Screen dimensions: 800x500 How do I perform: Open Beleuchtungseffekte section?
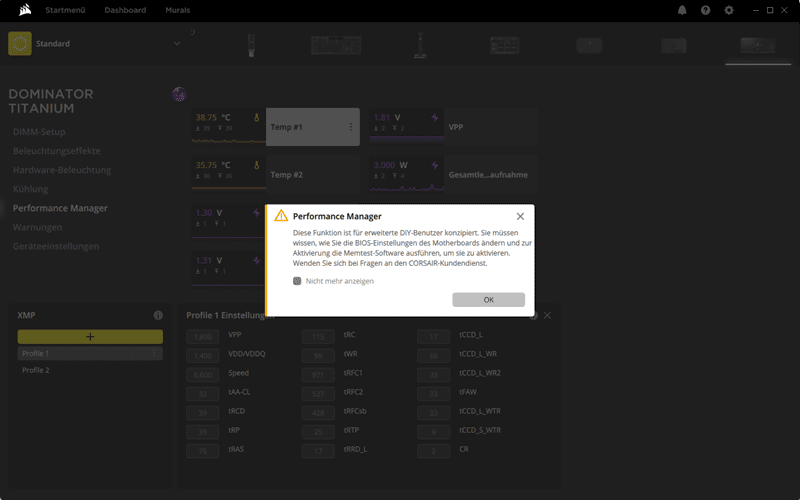point(57,151)
